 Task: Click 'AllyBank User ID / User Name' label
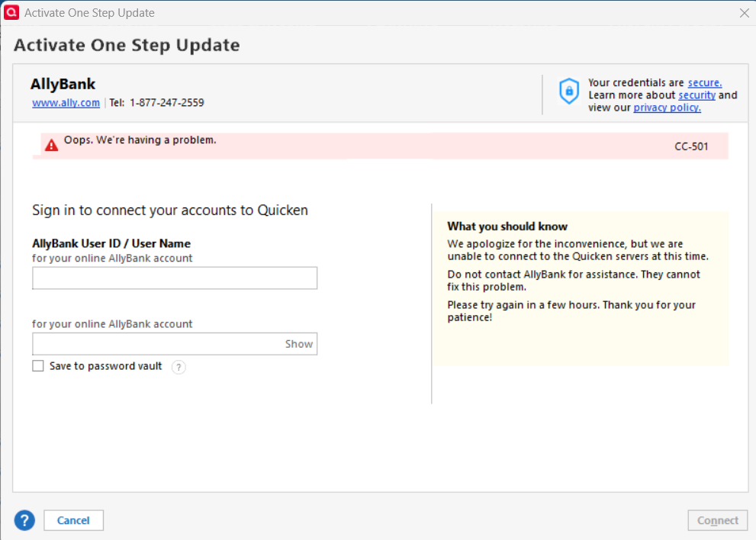(x=111, y=243)
